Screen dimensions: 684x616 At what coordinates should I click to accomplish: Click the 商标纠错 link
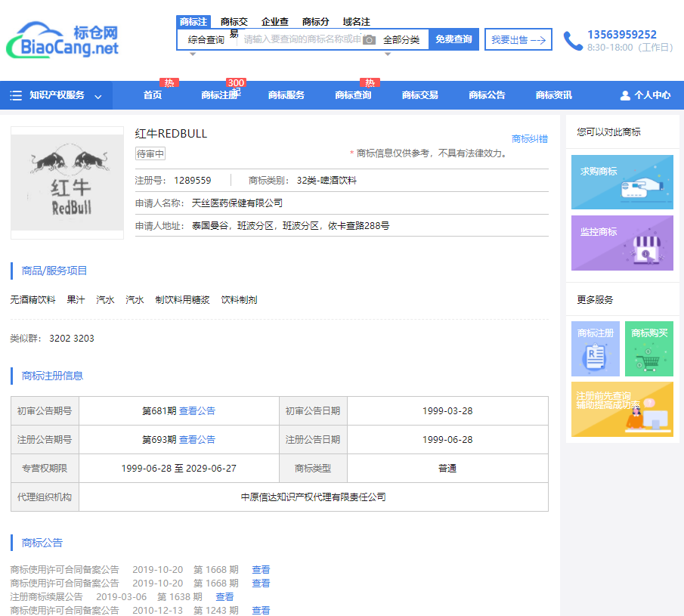coord(530,139)
